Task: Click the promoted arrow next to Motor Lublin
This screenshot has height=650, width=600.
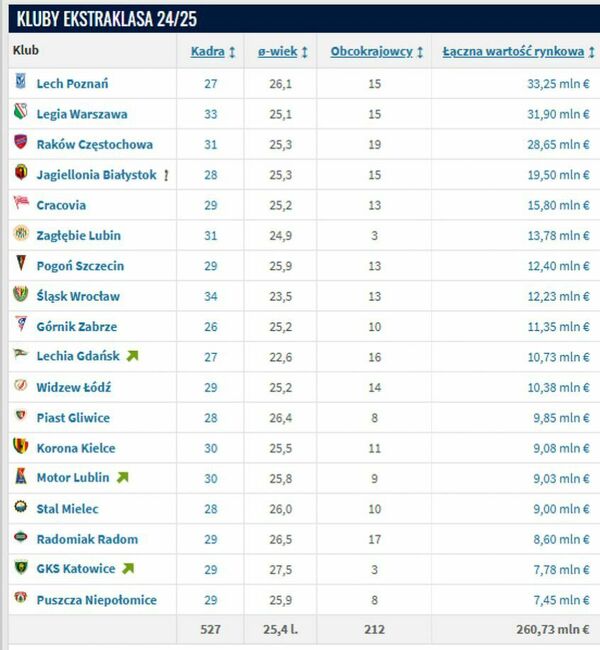Action: pyautogui.click(x=123, y=478)
